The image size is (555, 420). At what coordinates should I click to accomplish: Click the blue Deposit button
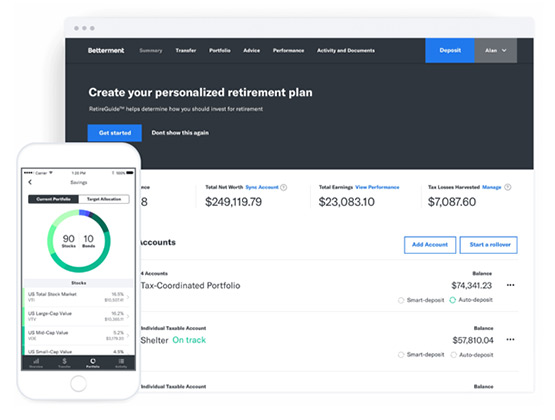(x=450, y=51)
